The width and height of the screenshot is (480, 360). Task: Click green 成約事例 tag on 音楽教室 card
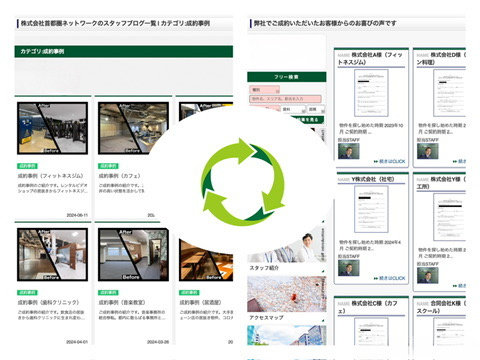click(108, 292)
